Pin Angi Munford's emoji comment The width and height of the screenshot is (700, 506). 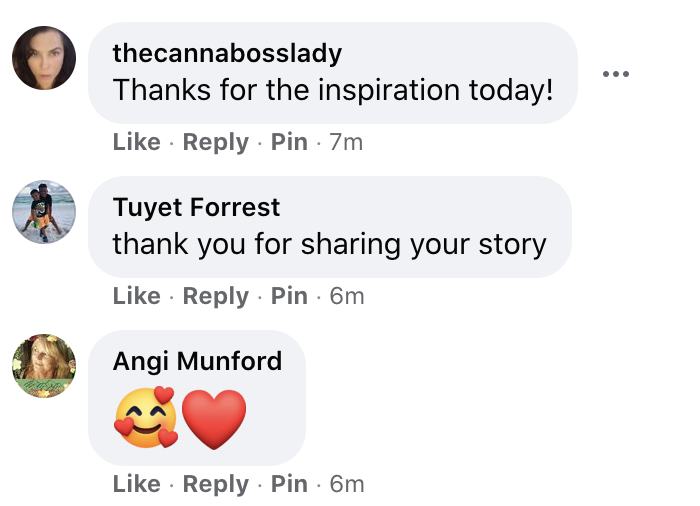click(289, 484)
